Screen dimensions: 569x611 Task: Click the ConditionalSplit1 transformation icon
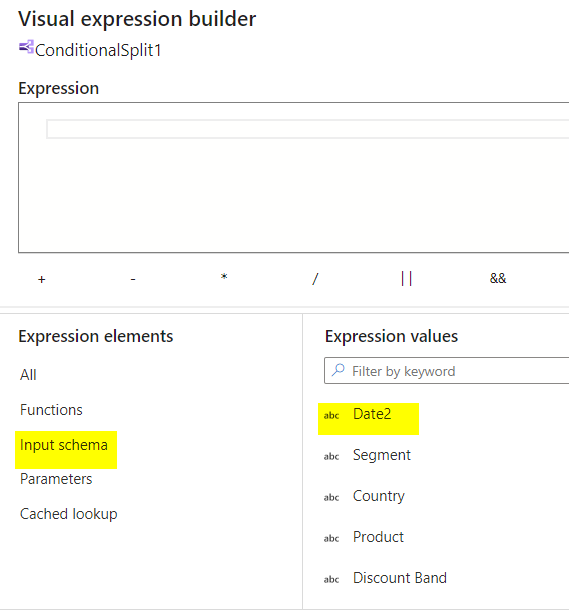tap(26, 47)
